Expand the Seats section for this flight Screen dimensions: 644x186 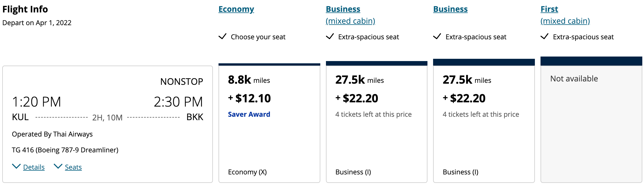(x=74, y=167)
